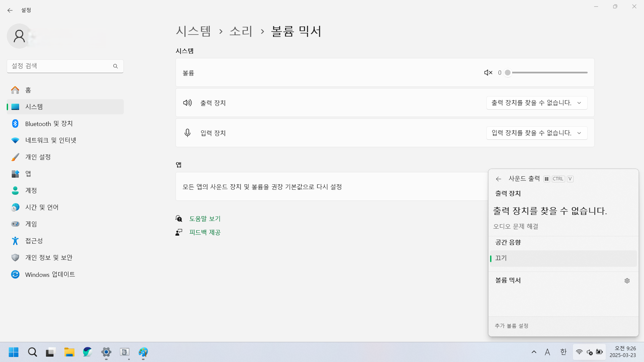Go to 소리 in the breadcrumb
Screen dimensions: 644x362
point(241,31)
